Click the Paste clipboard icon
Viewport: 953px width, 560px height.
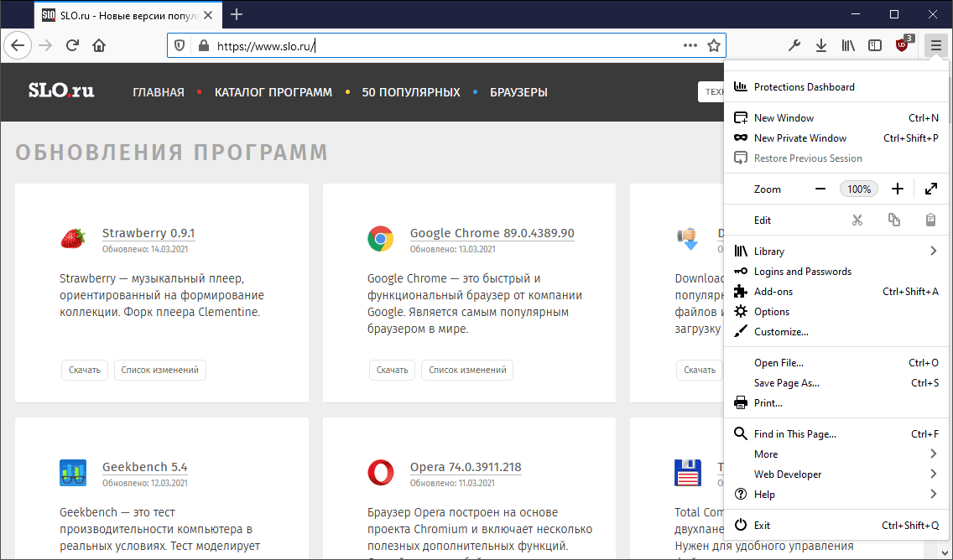[x=930, y=220]
